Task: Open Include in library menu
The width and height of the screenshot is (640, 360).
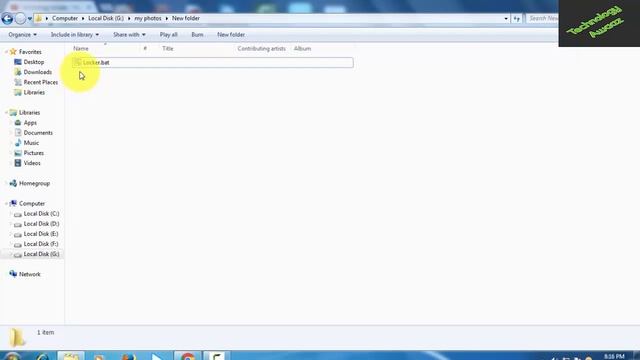Action: tap(75, 35)
